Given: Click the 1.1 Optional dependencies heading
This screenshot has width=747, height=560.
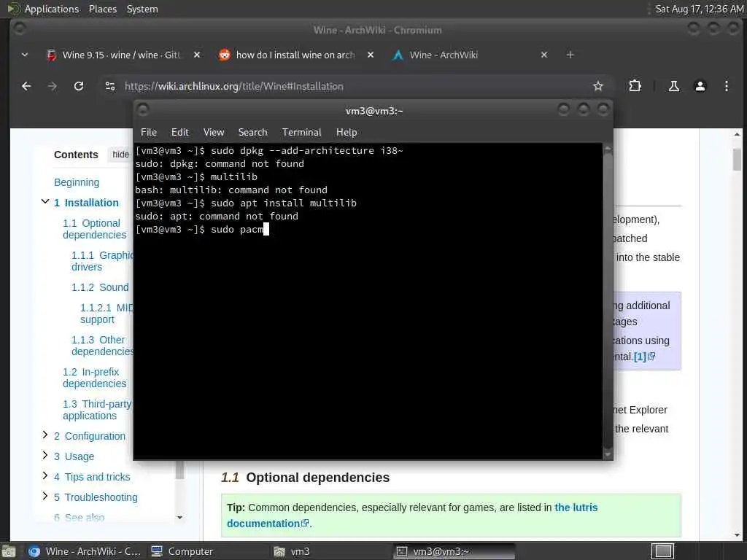Looking at the screenshot, I should [x=305, y=478].
